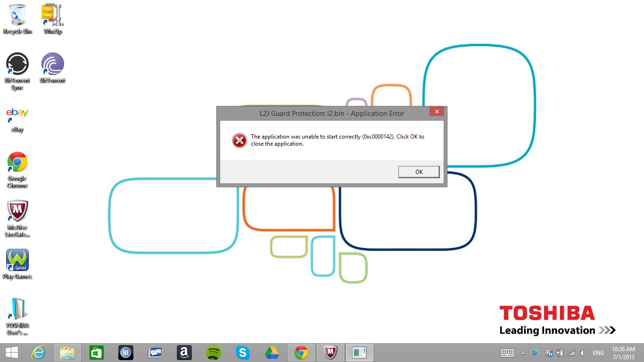Open the chat bubbles app on the taskbar
This screenshot has width=644, height=362.
pyautogui.click(x=155, y=353)
